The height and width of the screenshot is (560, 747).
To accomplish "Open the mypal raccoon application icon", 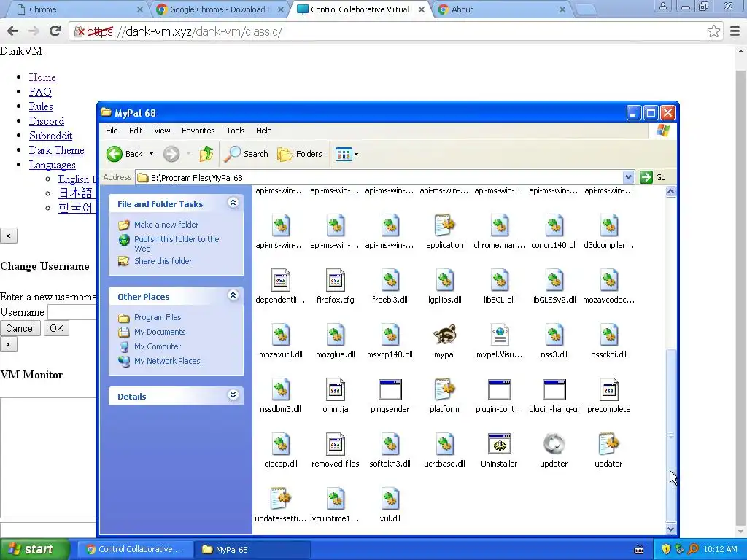I will [x=444, y=335].
